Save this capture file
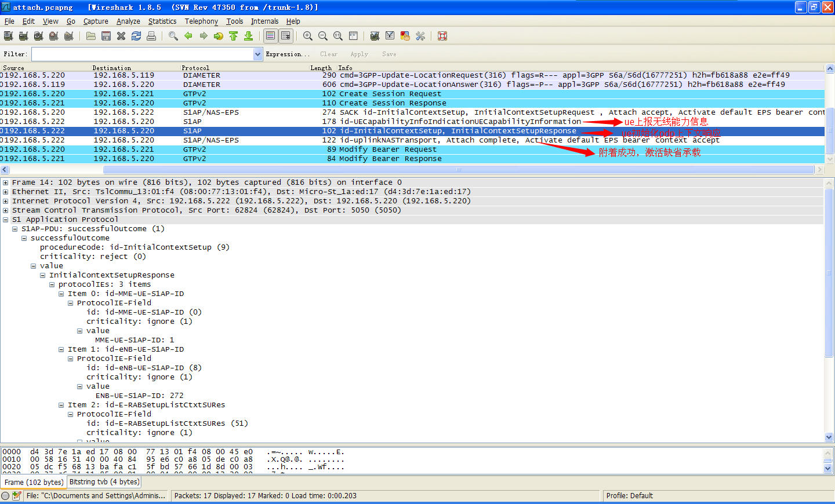835x504 pixels. (x=106, y=36)
